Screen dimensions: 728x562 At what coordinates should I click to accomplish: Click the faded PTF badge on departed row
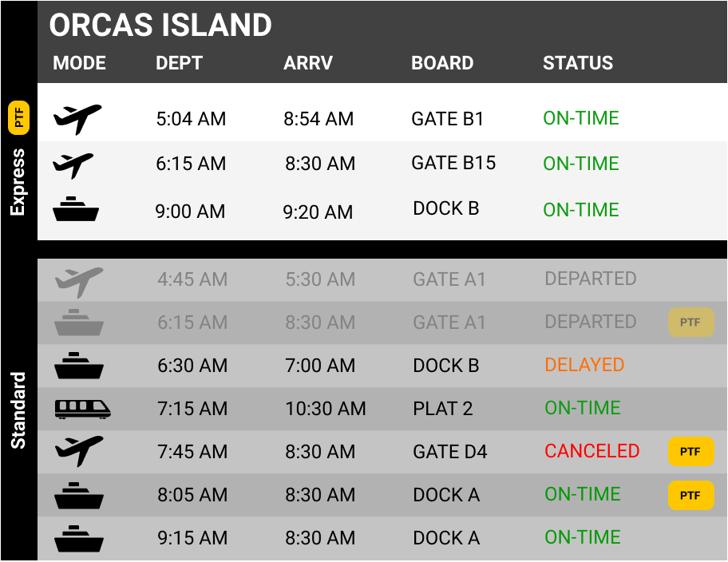[690, 322]
